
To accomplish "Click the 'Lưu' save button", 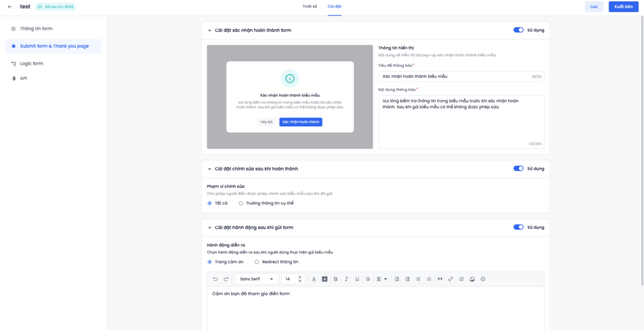I will 594,7.
